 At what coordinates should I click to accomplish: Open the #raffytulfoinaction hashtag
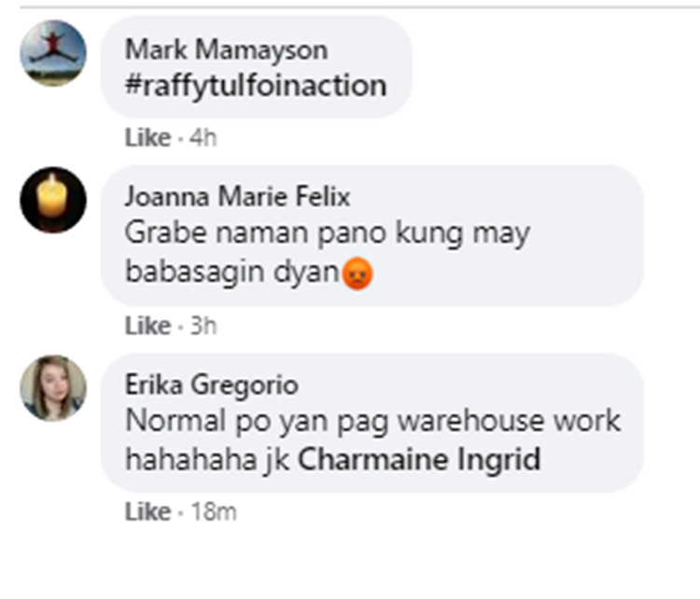(256, 85)
